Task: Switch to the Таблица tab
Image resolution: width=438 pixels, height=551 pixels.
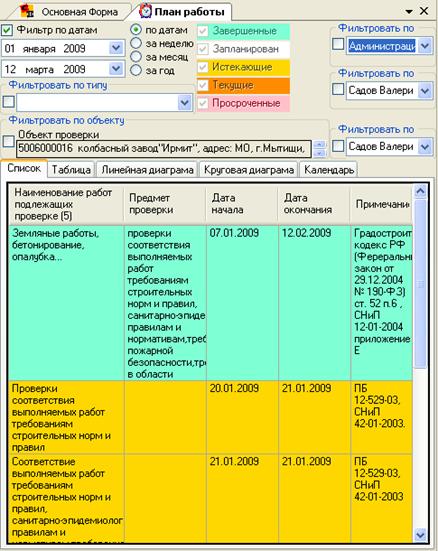Action: coord(71,170)
